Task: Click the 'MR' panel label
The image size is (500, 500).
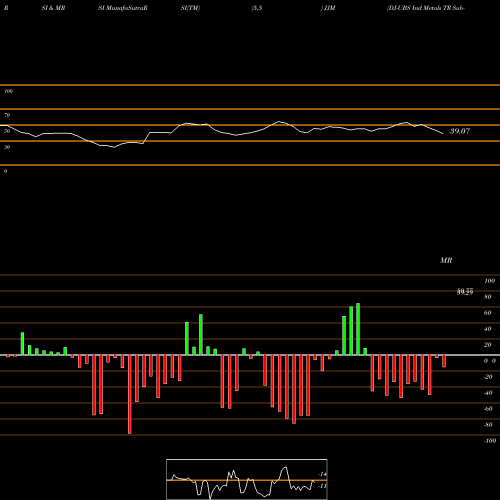Action: (446, 260)
